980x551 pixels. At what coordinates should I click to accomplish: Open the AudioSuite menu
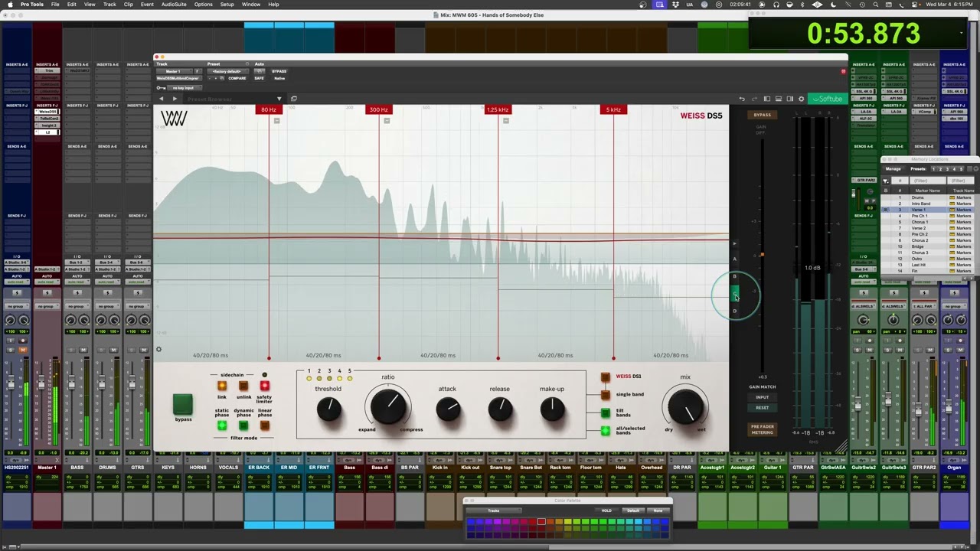click(174, 5)
